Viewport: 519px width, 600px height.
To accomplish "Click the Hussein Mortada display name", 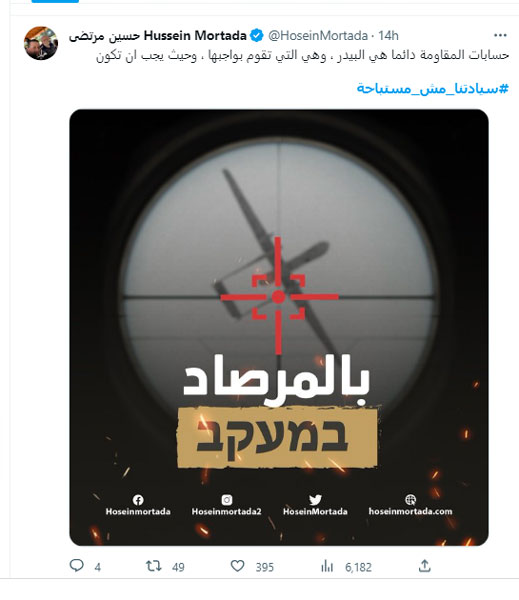I will pos(158,36).
